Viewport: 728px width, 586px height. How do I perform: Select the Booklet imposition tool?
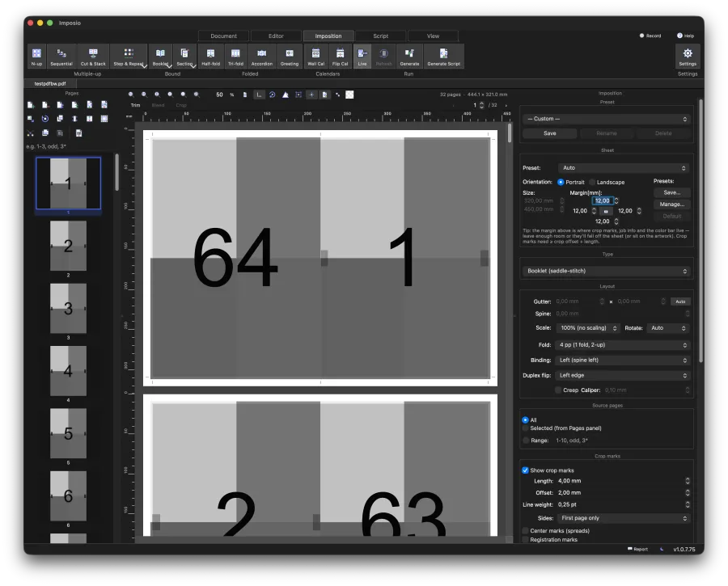click(x=160, y=57)
